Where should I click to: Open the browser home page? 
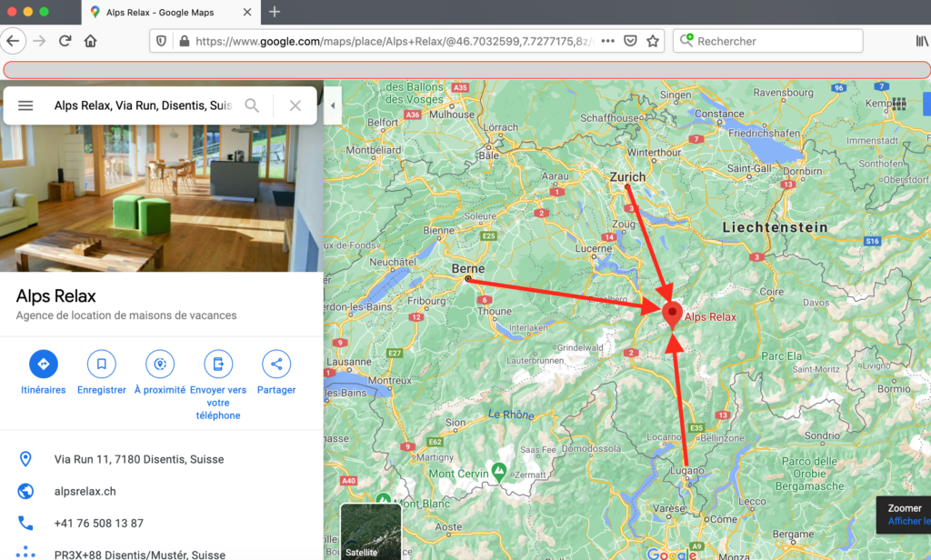point(90,41)
